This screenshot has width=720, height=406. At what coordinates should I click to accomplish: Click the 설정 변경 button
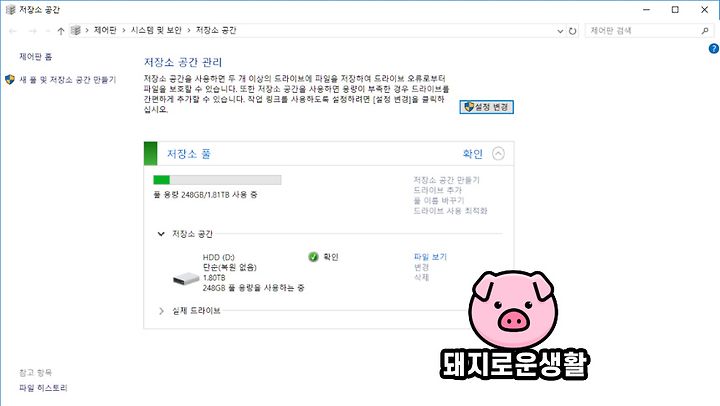[486, 107]
